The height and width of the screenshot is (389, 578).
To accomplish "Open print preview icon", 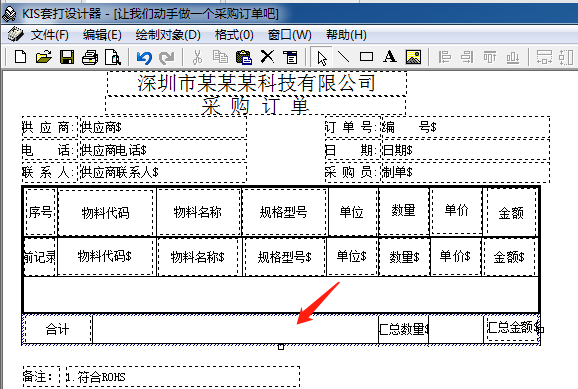I will (113, 58).
